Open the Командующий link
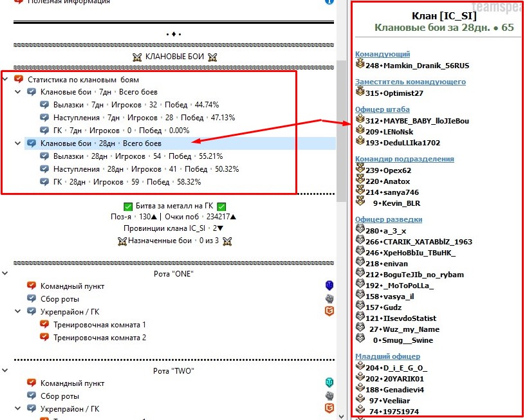Viewport: 527px width, 420px height. [x=382, y=54]
